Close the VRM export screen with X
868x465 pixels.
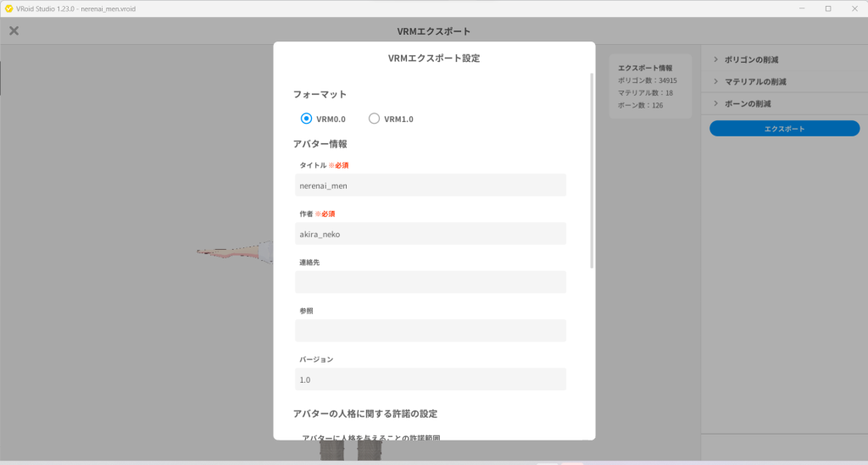14,31
